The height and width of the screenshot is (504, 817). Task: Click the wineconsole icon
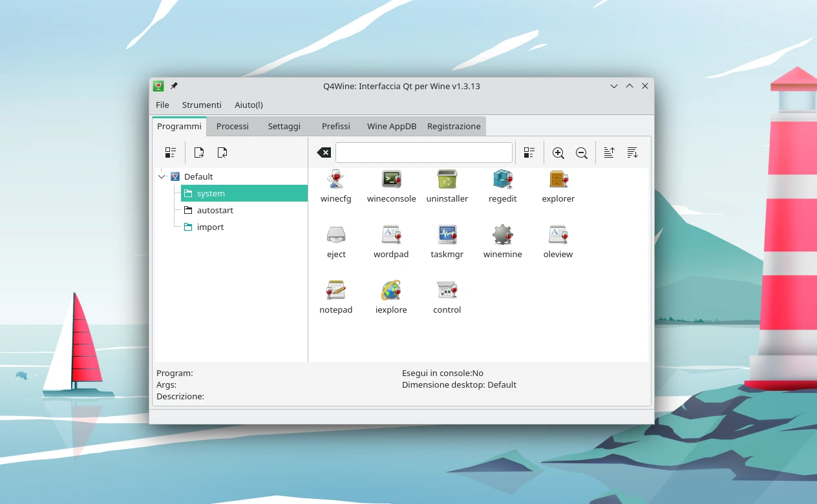(x=391, y=180)
